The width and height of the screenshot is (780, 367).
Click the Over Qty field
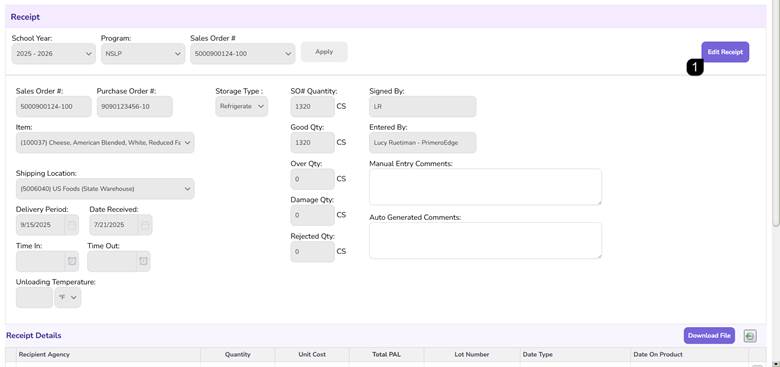click(312, 179)
